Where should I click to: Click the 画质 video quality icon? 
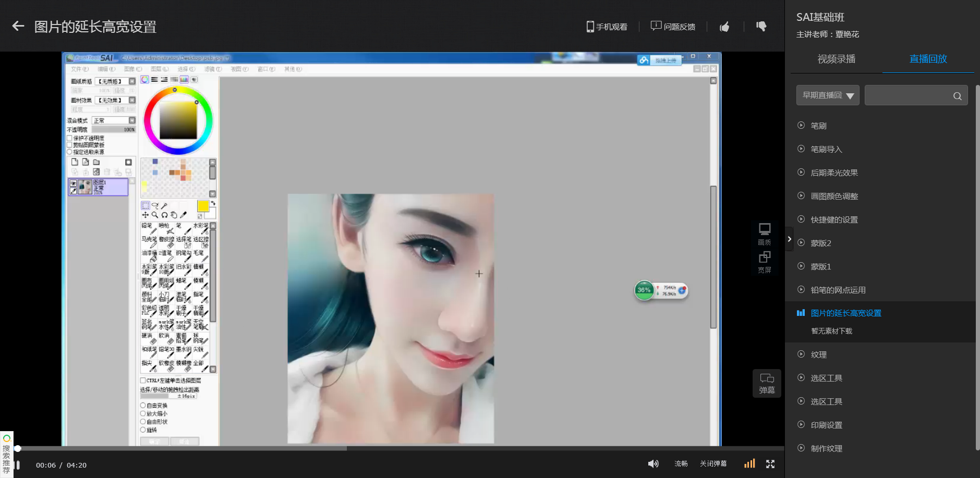(x=765, y=234)
